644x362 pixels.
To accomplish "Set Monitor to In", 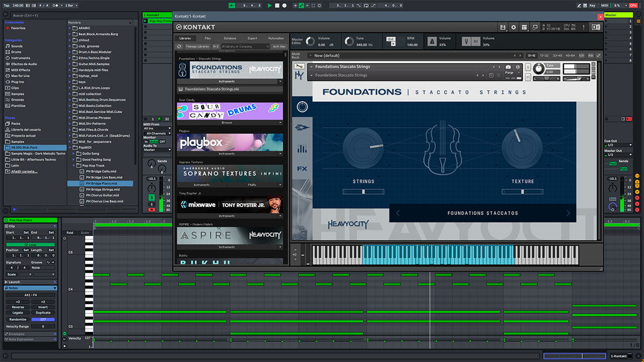I will coord(146,142).
